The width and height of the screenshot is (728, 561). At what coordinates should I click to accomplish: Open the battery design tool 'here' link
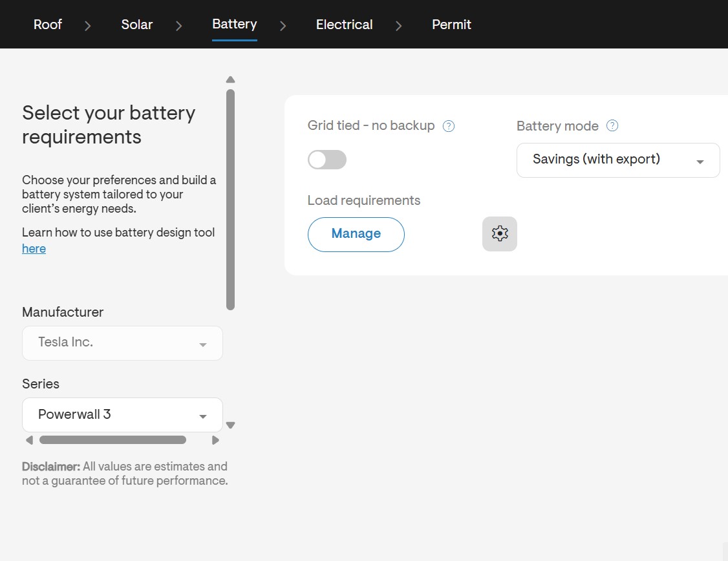pos(34,249)
